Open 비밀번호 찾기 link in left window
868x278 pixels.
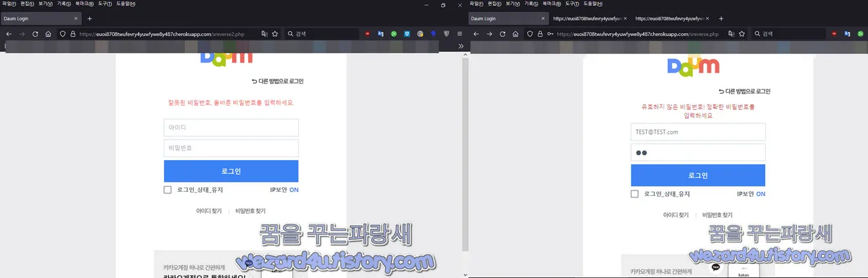[250, 211]
